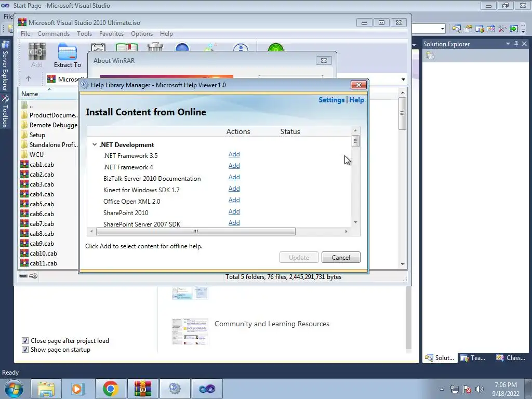The image size is (532, 399).
Task: Open the Visual Studio toolbar combo box dropdown
Action: click(443, 29)
